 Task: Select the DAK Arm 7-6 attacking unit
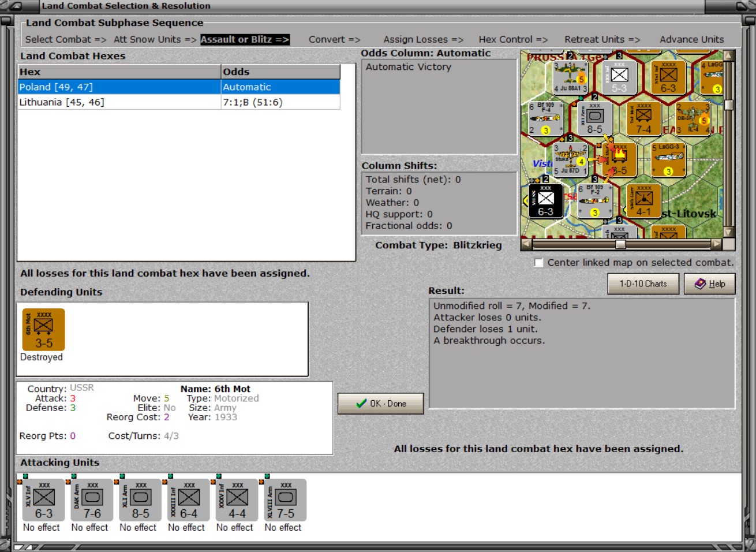92,501
